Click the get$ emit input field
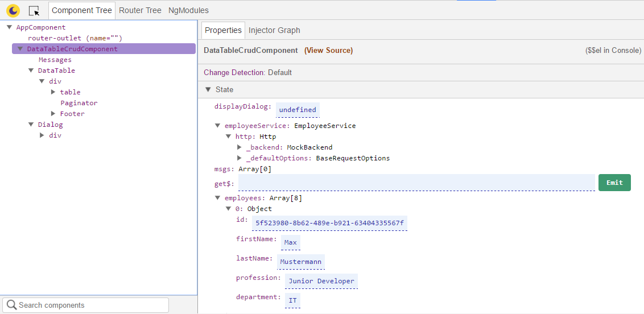 (416, 183)
